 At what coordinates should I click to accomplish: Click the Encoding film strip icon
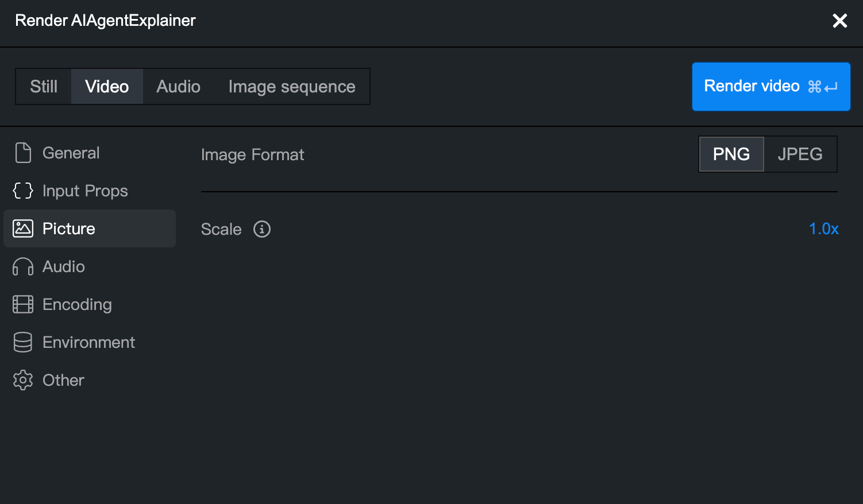coord(23,304)
